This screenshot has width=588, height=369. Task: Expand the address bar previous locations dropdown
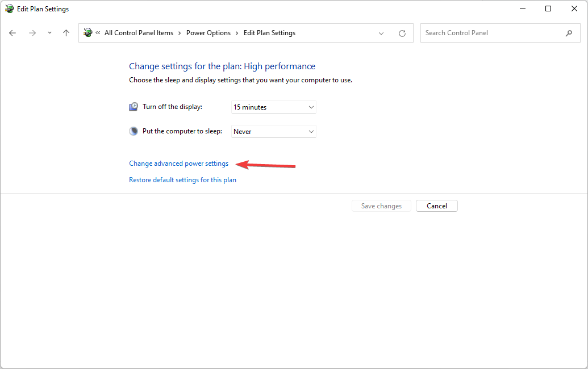381,33
